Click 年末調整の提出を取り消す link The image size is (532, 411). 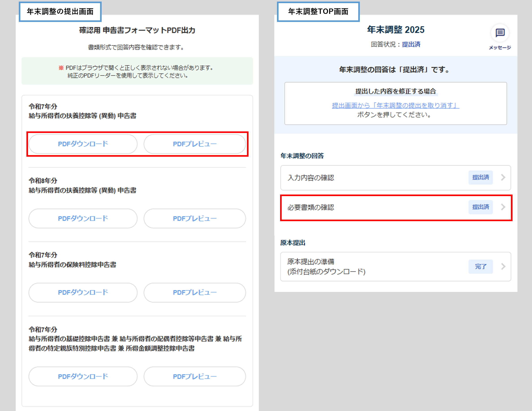click(x=395, y=105)
